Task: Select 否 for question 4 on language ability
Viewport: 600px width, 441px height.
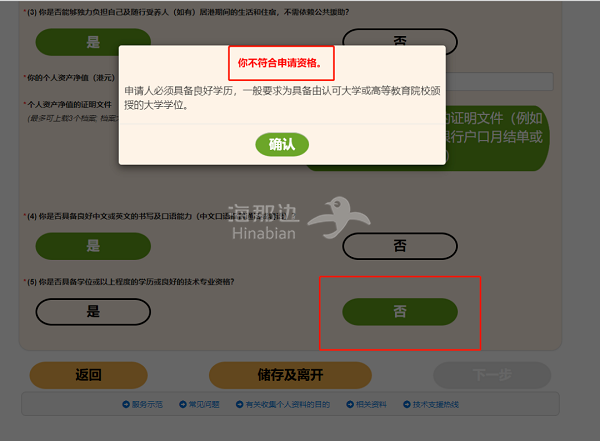Action: [x=400, y=246]
